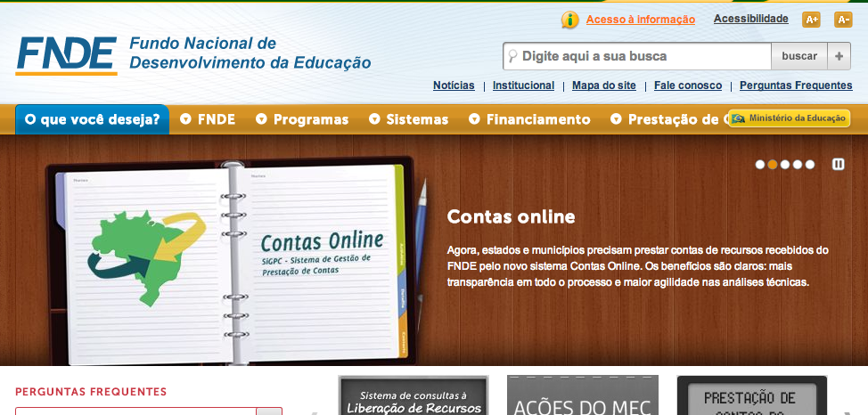Open Prestação de Contas card

tap(752, 395)
